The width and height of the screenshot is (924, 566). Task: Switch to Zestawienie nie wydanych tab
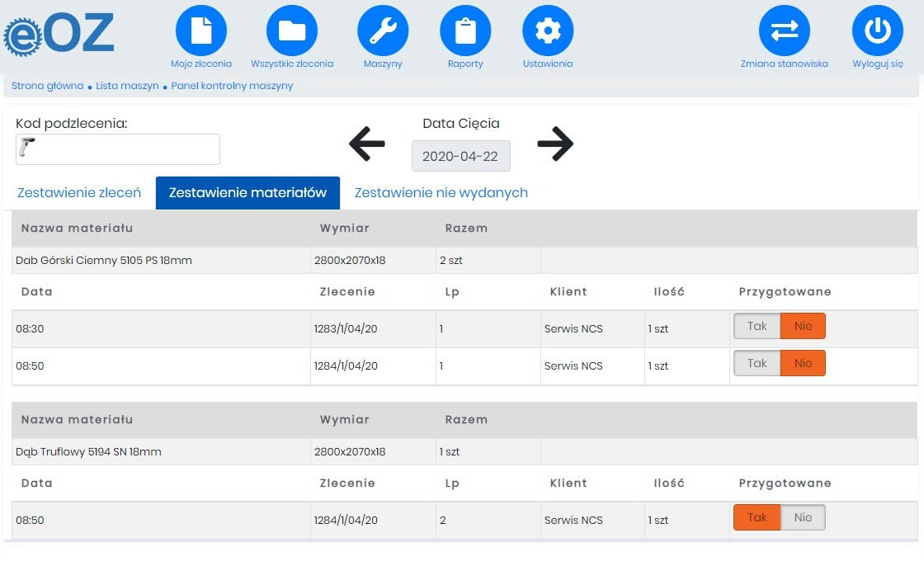(x=441, y=193)
